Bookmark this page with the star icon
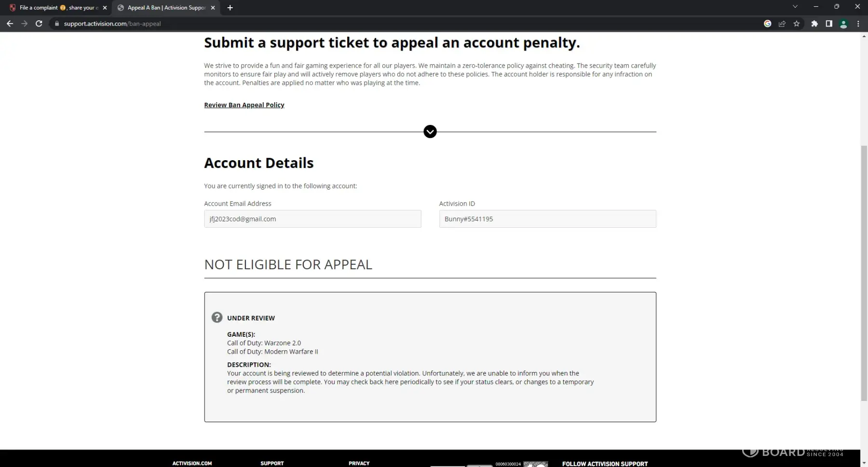This screenshot has height=467, width=868. click(x=797, y=24)
